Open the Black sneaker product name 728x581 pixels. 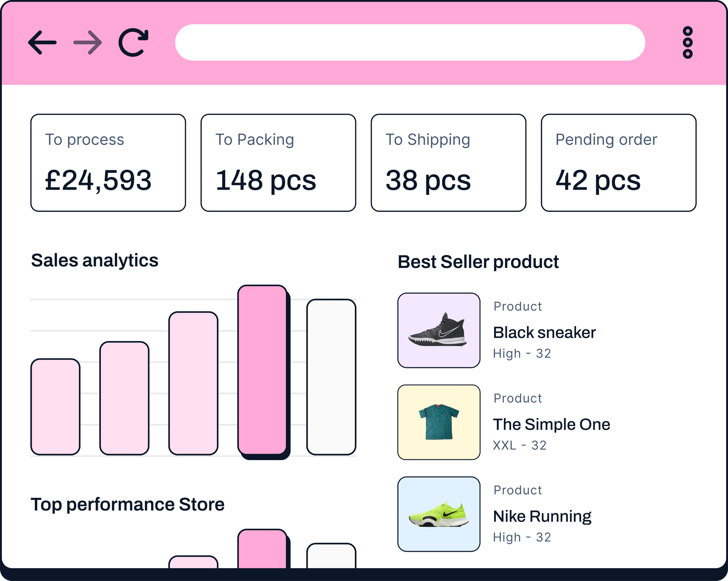point(544,333)
